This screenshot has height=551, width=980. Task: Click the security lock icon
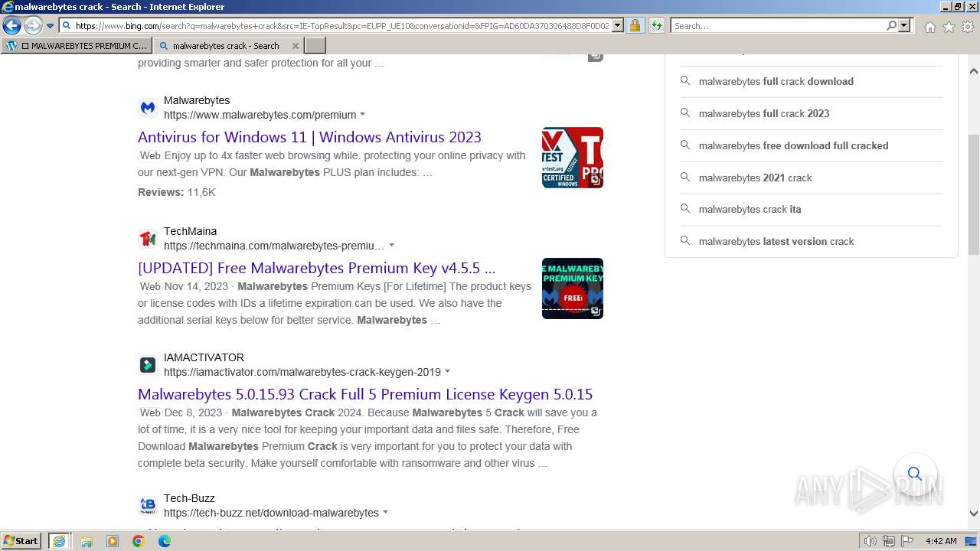click(635, 26)
